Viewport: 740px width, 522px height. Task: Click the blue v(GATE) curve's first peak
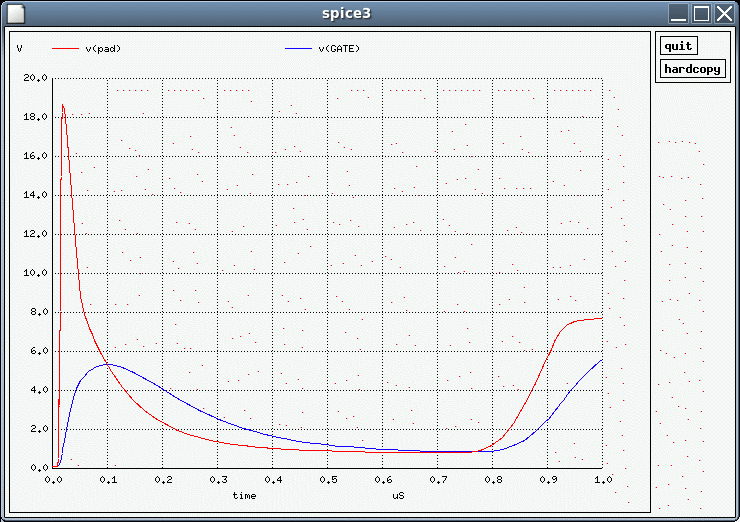[106, 364]
